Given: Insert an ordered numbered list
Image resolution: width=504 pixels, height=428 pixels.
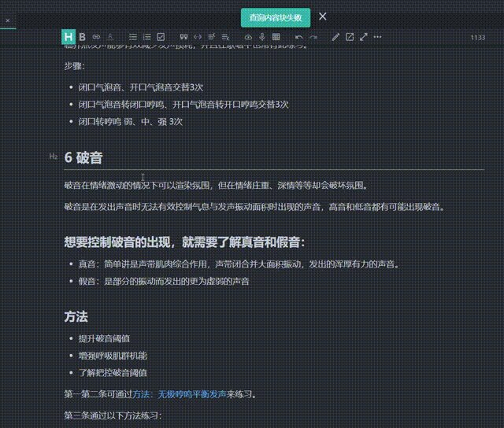Looking at the screenshot, I should click(147, 37).
